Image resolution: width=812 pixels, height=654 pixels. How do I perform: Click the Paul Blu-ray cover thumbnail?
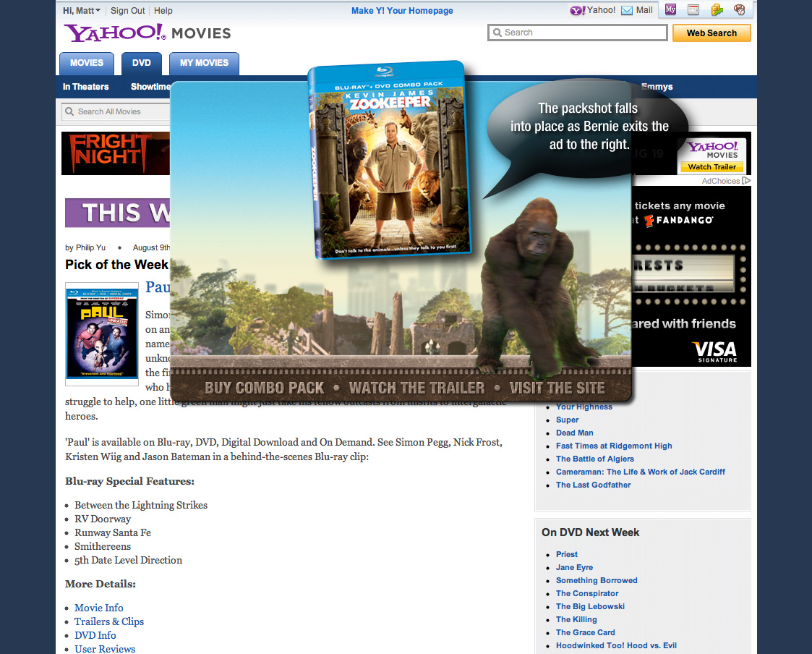(x=102, y=334)
